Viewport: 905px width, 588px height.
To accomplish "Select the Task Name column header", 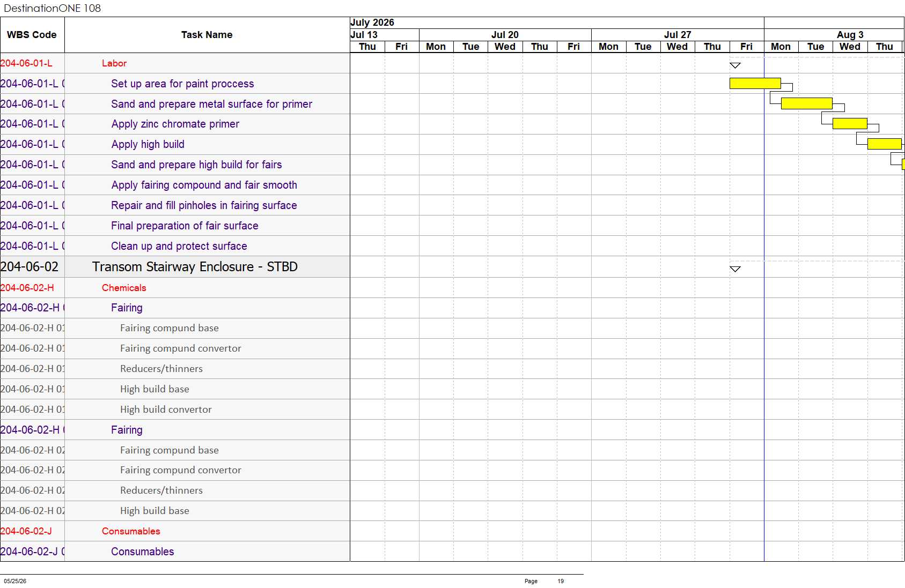I will (x=207, y=35).
